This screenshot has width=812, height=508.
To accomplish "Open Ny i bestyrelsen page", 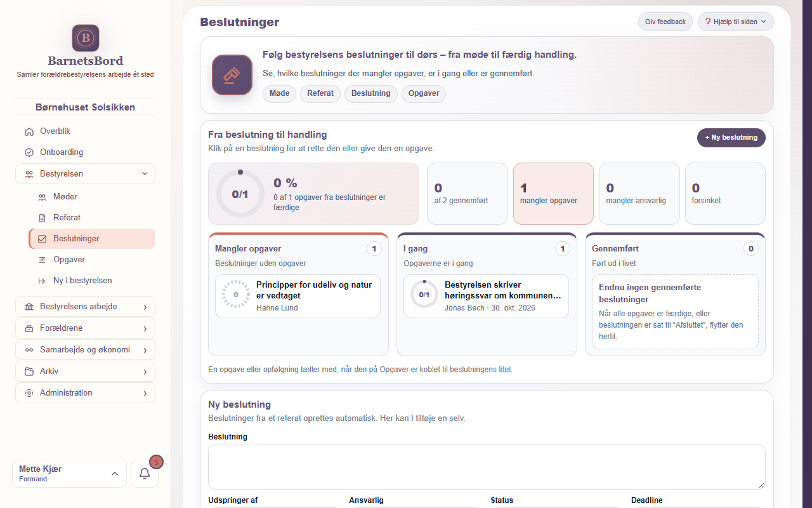I will 92,281.
